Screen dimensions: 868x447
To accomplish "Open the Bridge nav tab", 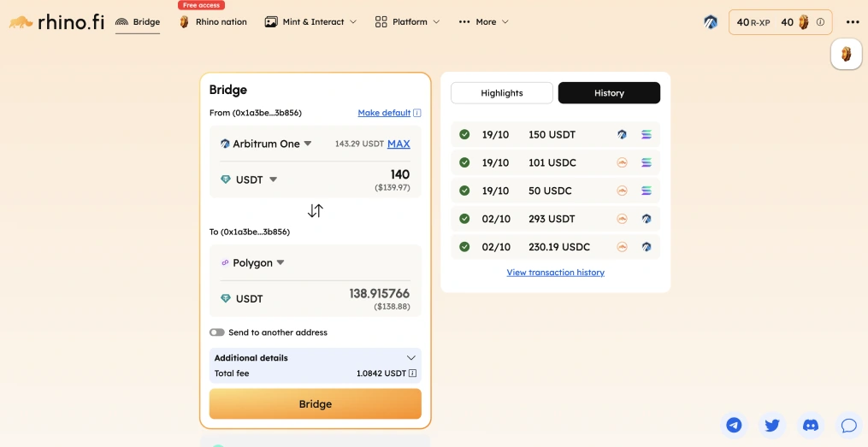I will point(138,22).
